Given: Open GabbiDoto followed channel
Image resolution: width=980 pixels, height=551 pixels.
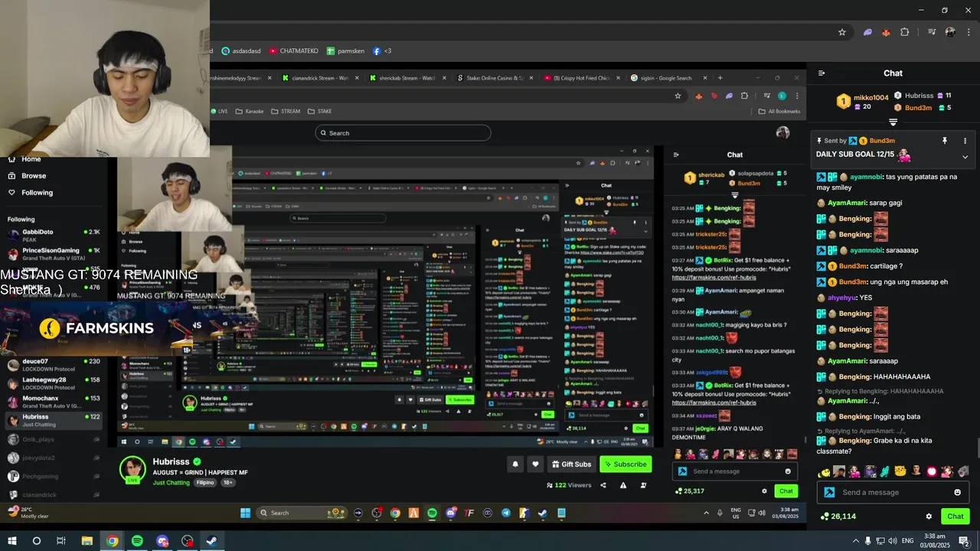Looking at the screenshot, I should [x=54, y=235].
